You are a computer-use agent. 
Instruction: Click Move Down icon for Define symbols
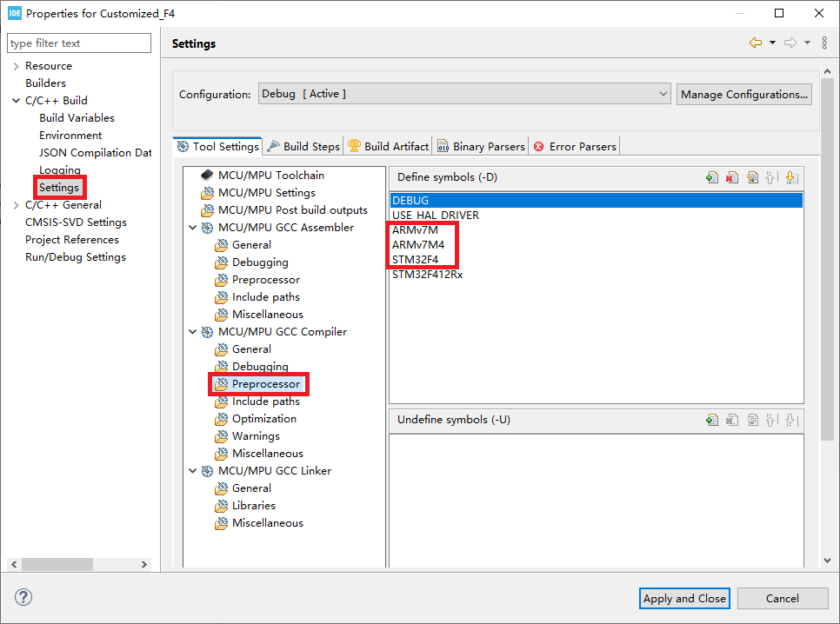(791, 177)
